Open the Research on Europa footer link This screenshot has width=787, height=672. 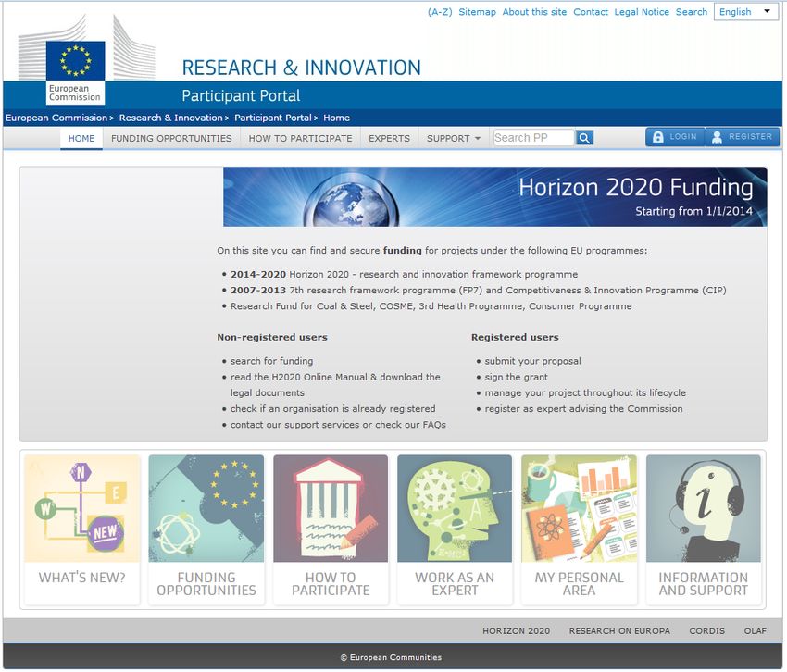point(619,631)
